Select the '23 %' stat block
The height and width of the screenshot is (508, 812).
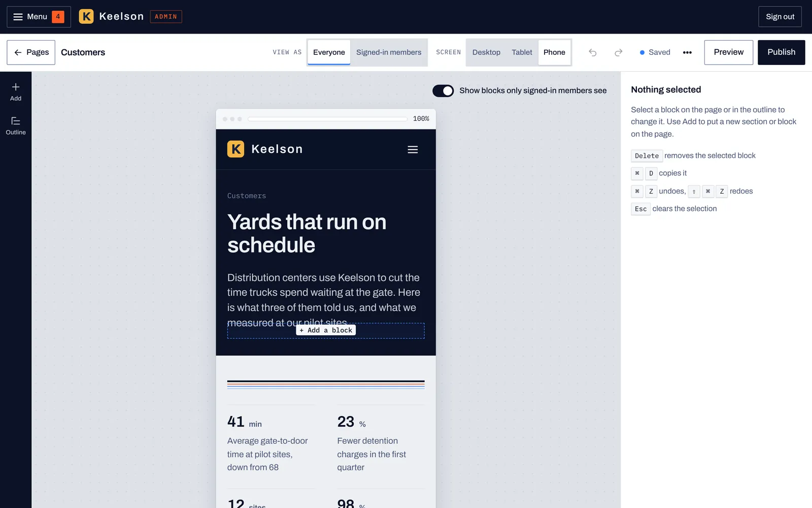click(381, 439)
